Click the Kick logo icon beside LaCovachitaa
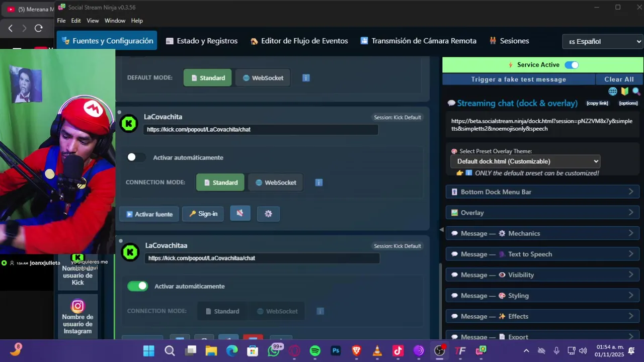 click(x=130, y=252)
